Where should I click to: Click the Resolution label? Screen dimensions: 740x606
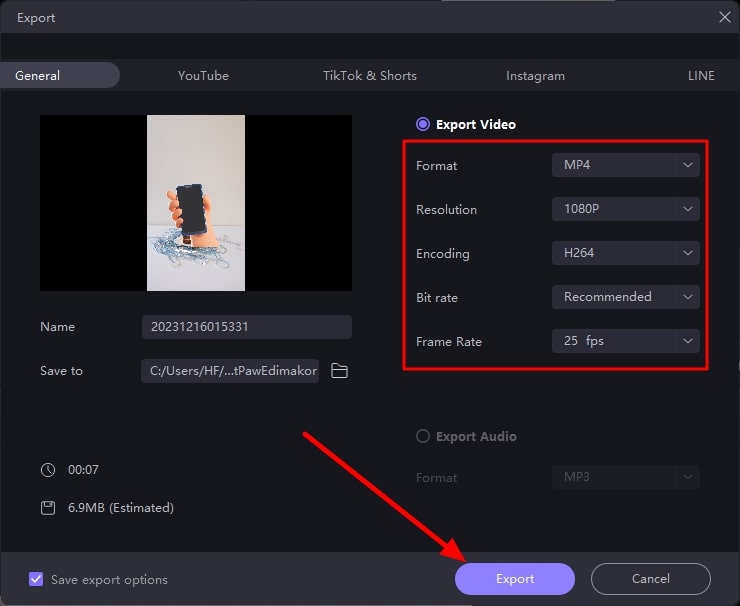click(x=446, y=210)
